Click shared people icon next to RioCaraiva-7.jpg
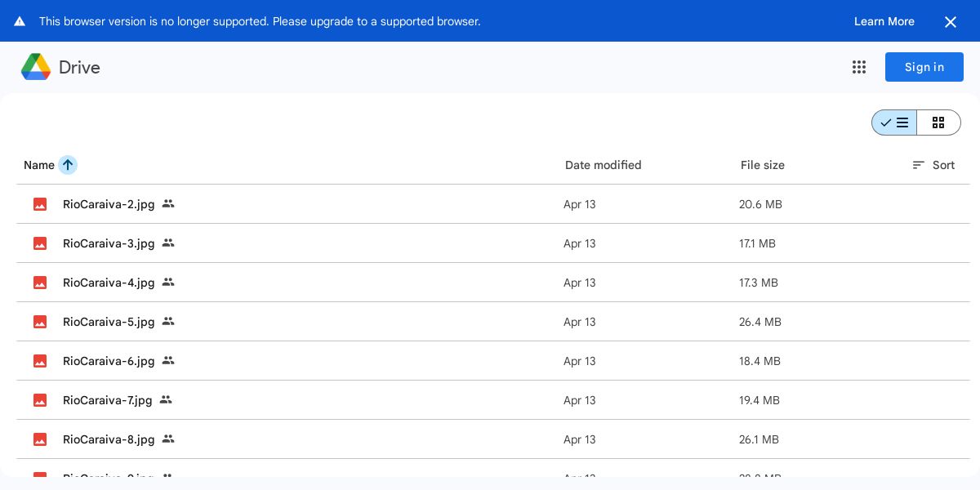 (x=166, y=400)
